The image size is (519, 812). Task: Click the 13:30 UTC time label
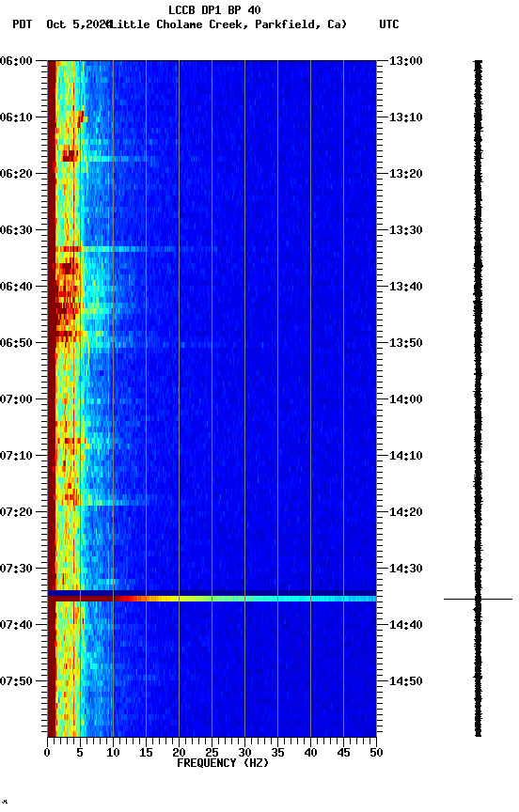click(x=406, y=230)
